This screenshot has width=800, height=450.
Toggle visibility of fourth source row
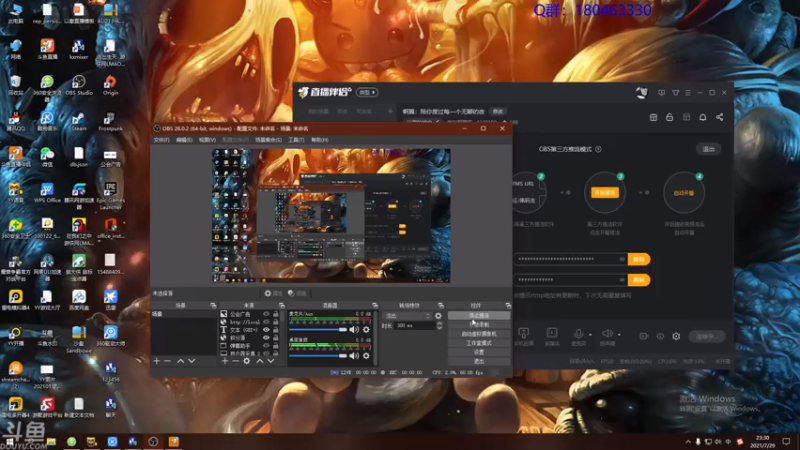pyautogui.click(x=266, y=337)
